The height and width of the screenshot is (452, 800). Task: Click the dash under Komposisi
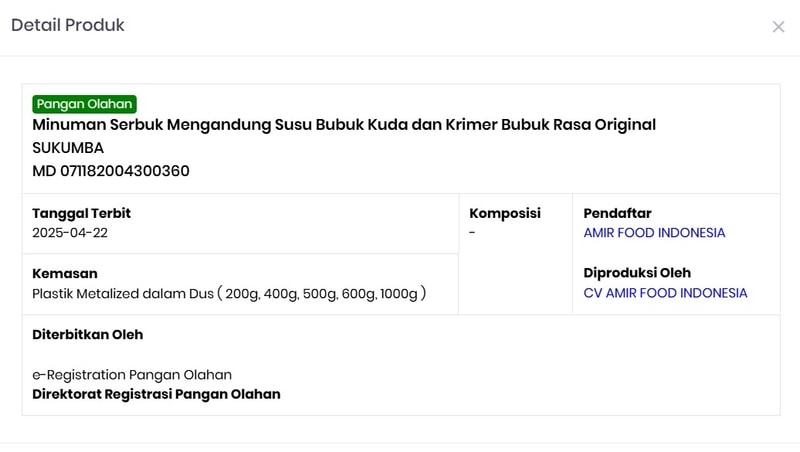tap(472, 233)
